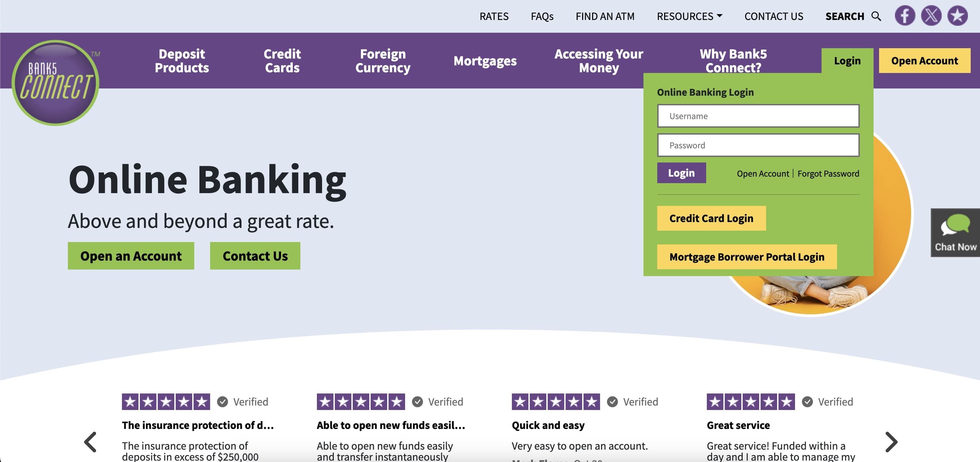Expand the Accessing Your Money menu
980x462 pixels.
(598, 61)
